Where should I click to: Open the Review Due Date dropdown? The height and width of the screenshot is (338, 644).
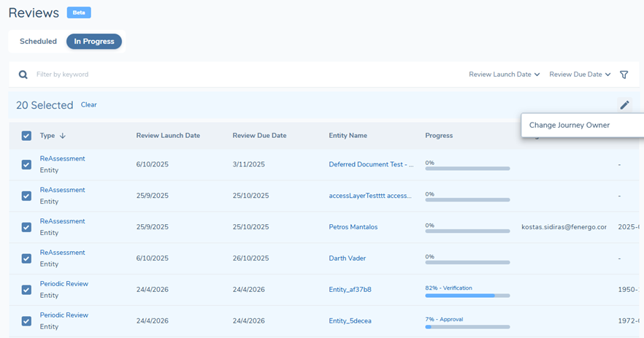580,74
